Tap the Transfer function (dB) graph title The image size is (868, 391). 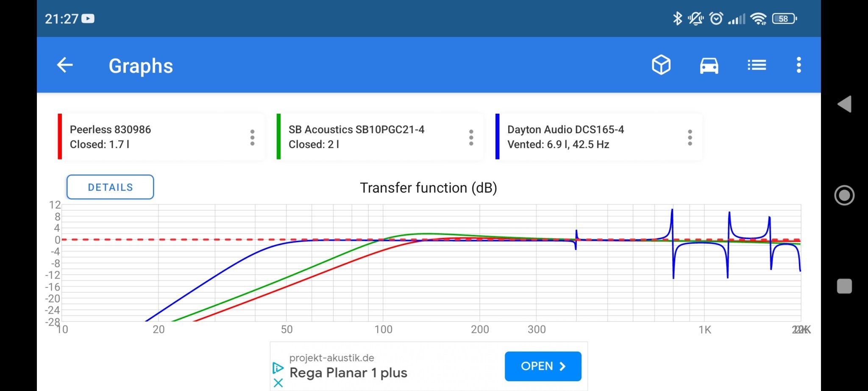click(428, 187)
